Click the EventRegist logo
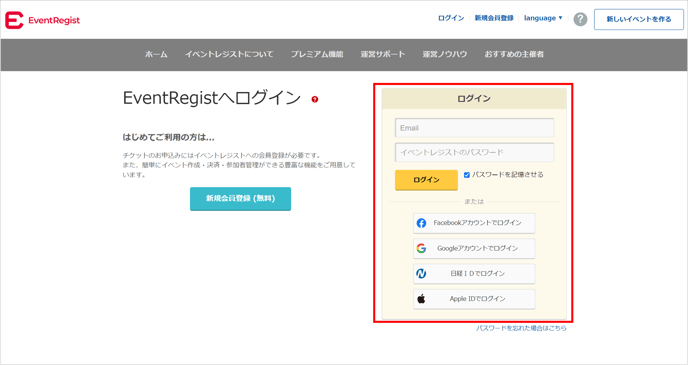This screenshot has height=365, width=688. click(x=43, y=20)
